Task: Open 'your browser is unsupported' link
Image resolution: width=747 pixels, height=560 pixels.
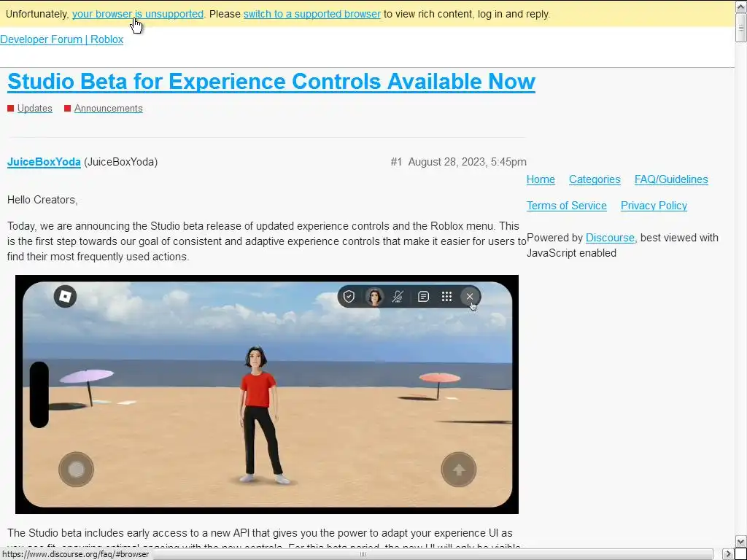Action: [x=138, y=14]
